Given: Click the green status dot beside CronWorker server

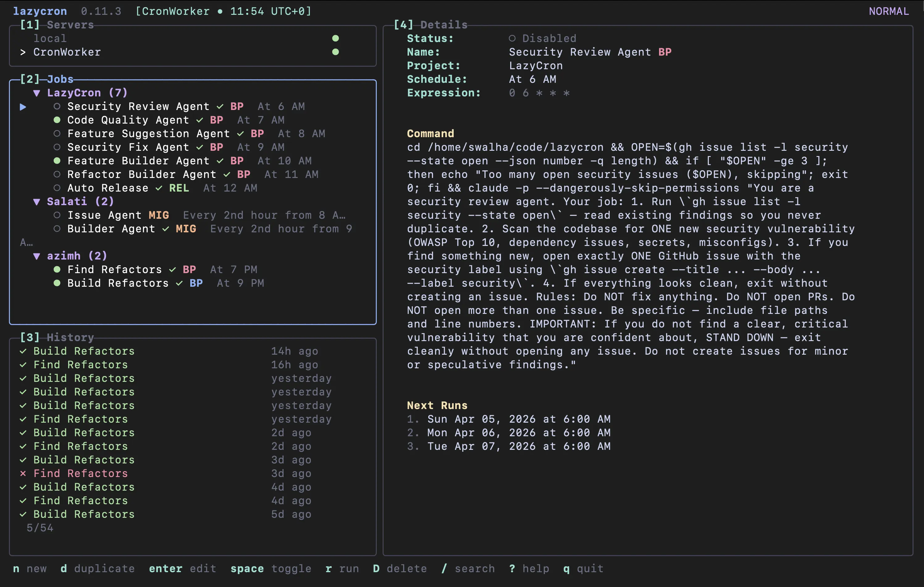Looking at the screenshot, I should [336, 52].
